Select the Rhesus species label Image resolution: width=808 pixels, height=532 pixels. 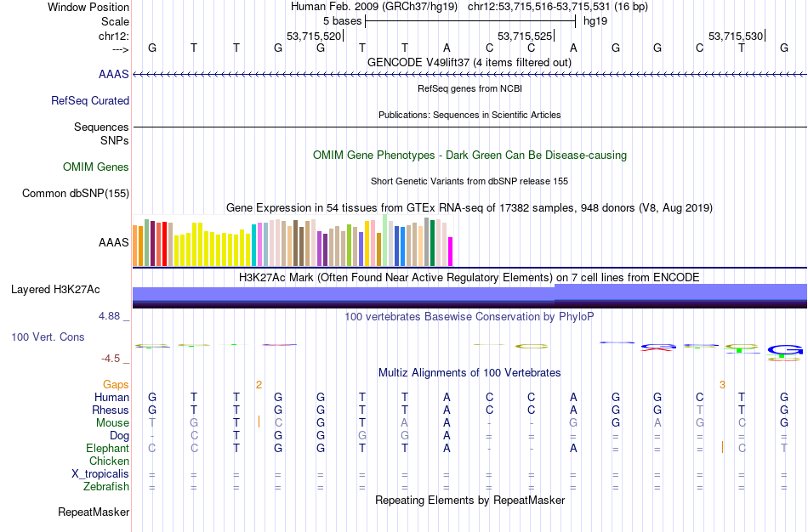click(x=110, y=410)
